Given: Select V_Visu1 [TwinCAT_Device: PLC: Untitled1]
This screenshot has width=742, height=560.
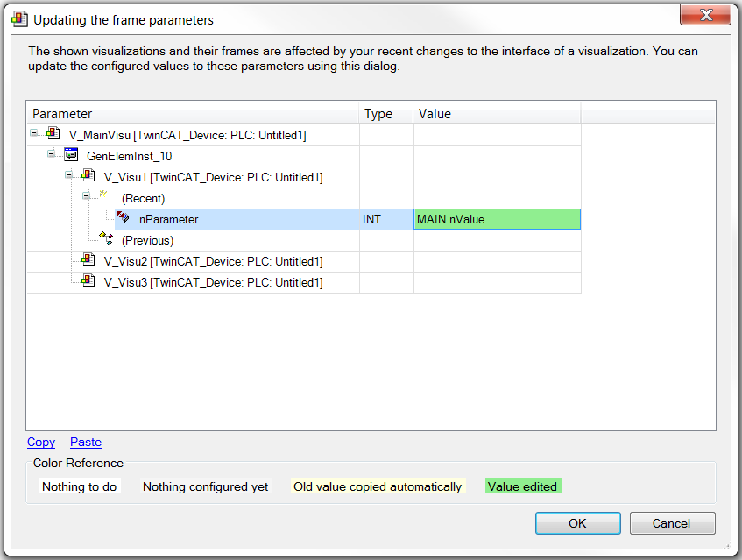Looking at the screenshot, I should click(214, 178).
